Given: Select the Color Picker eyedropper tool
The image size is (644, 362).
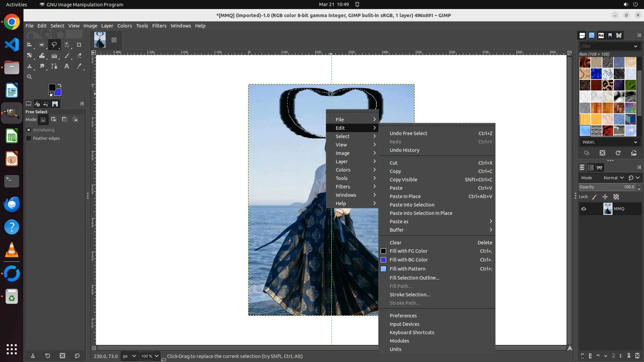Looking at the screenshot, I should pyautogui.click(x=79, y=66).
